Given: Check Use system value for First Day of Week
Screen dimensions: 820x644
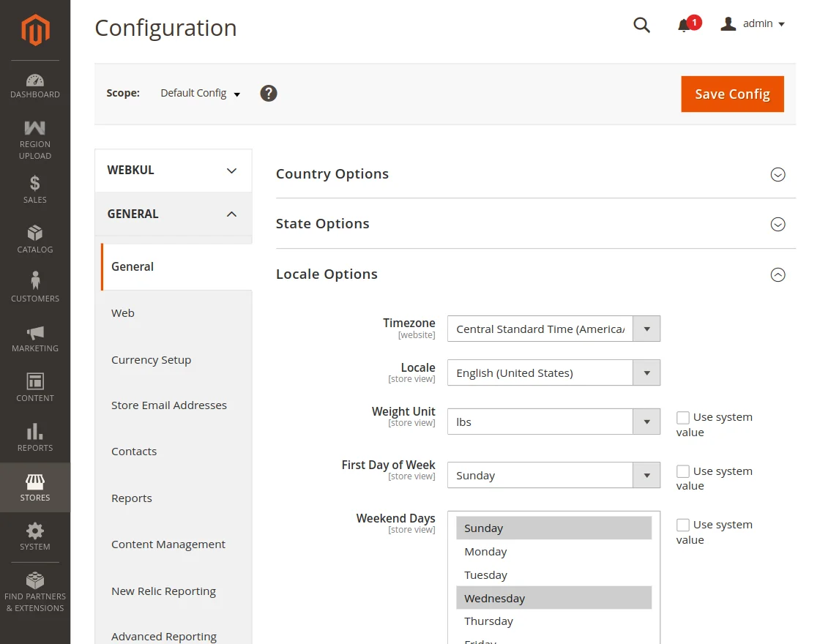Looking at the screenshot, I should click(x=683, y=471).
